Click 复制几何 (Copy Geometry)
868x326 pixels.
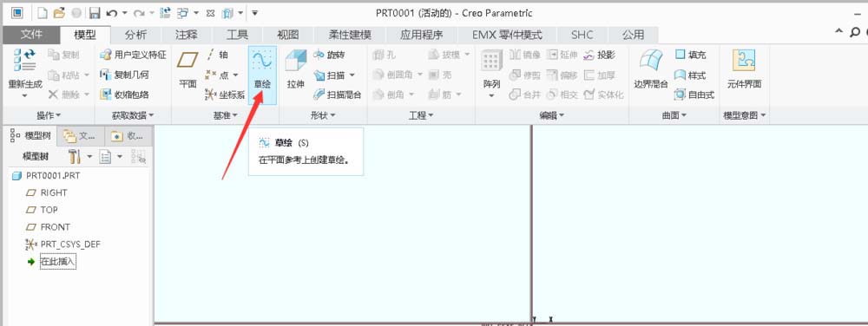pos(124,75)
